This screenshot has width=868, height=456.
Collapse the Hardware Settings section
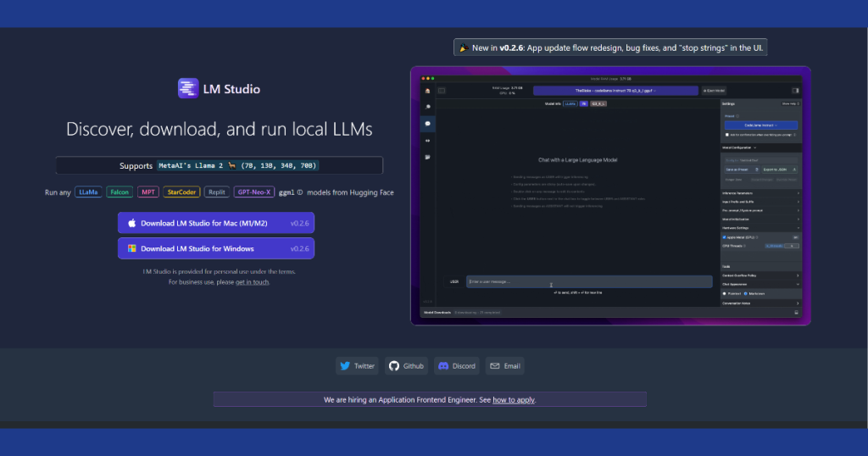760,228
